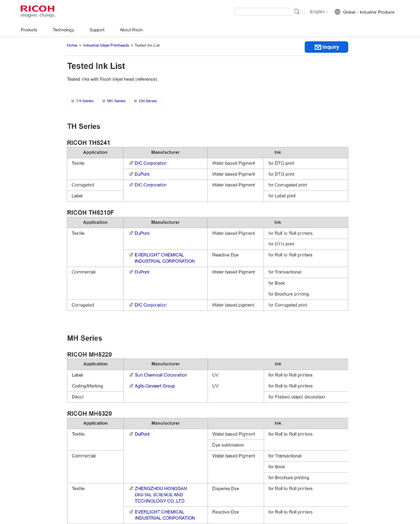Screen dimensions: 420x524
Task: Click the search magnifier icon
Action: [x=297, y=12]
